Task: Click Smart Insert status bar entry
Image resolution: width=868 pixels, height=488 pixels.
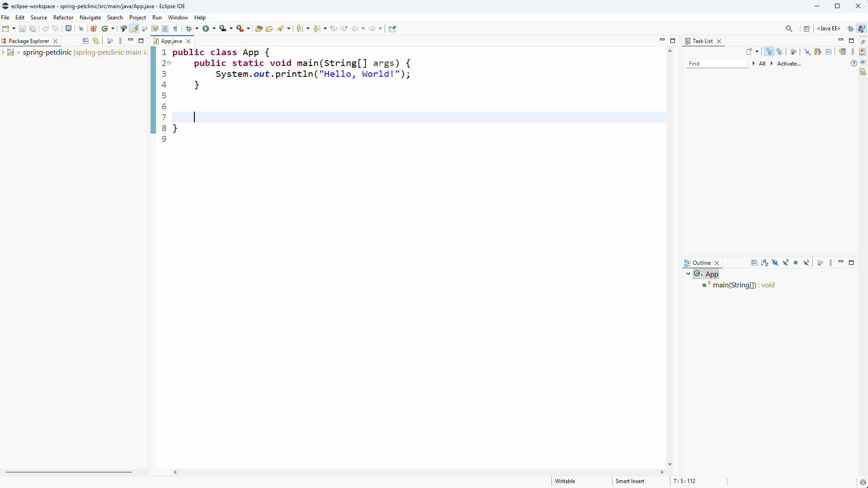Action: [x=630, y=481]
